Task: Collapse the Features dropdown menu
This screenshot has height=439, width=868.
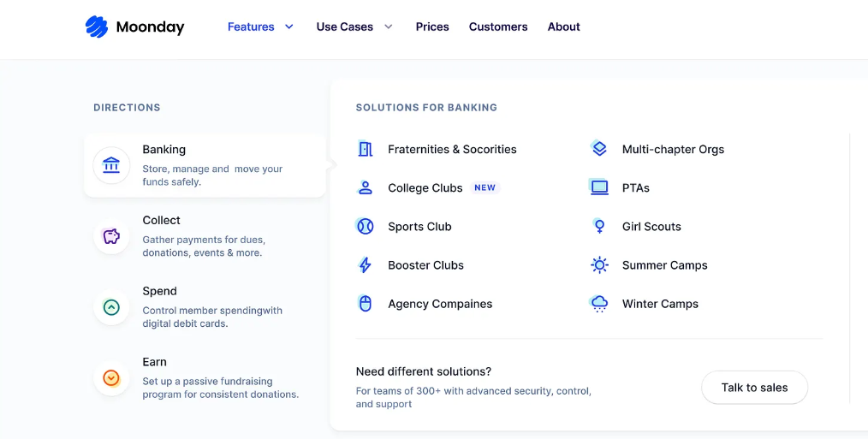Action: (251, 27)
